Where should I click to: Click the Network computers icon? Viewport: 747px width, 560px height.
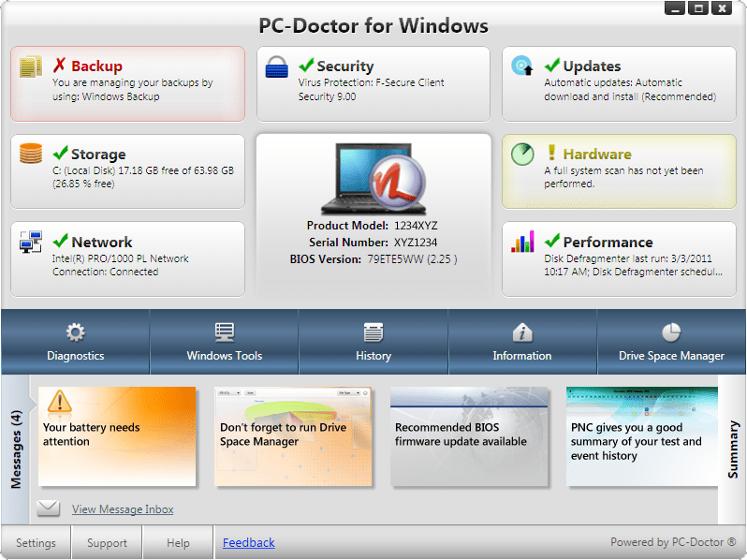pyautogui.click(x=32, y=242)
